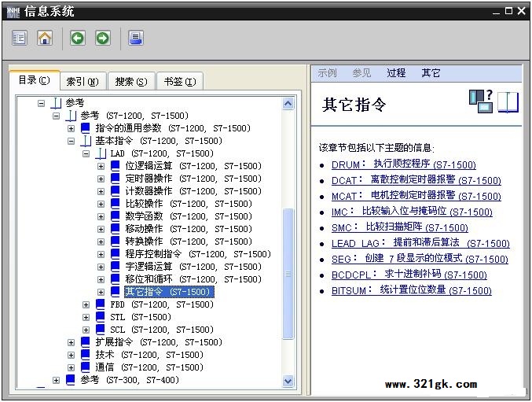This screenshot has height=402, width=532.
Task: Click book icon of 数学函数
Action: tap(116, 216)
